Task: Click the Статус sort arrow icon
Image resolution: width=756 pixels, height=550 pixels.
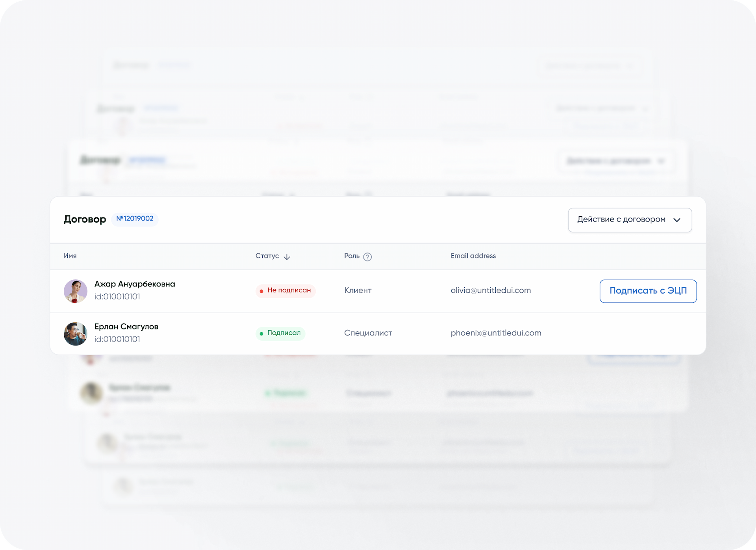Action: click(x=287, y=257)
